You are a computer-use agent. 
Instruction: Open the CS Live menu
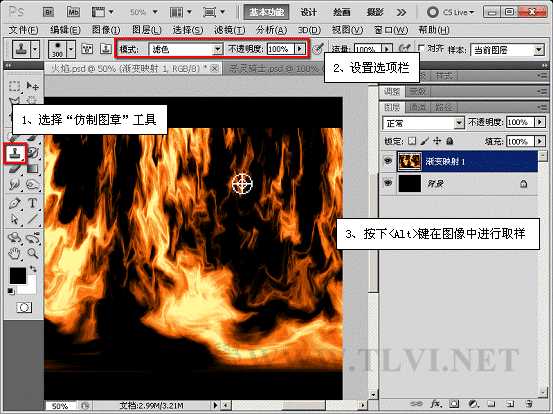(x=451, y=12)
